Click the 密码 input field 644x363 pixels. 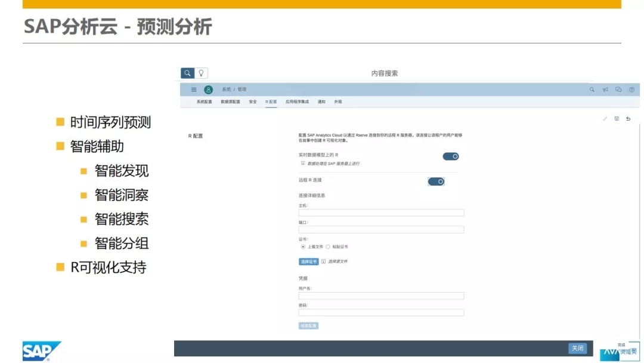[381, 313]
